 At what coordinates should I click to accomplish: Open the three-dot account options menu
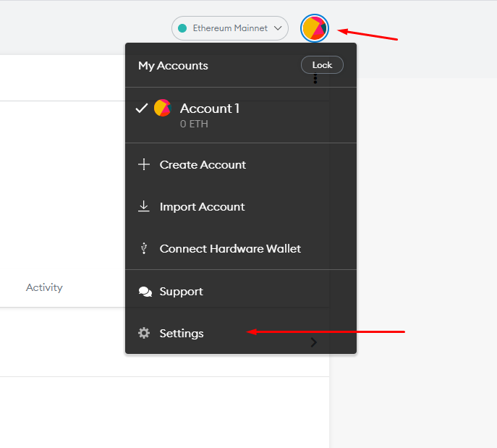[315, 78]
